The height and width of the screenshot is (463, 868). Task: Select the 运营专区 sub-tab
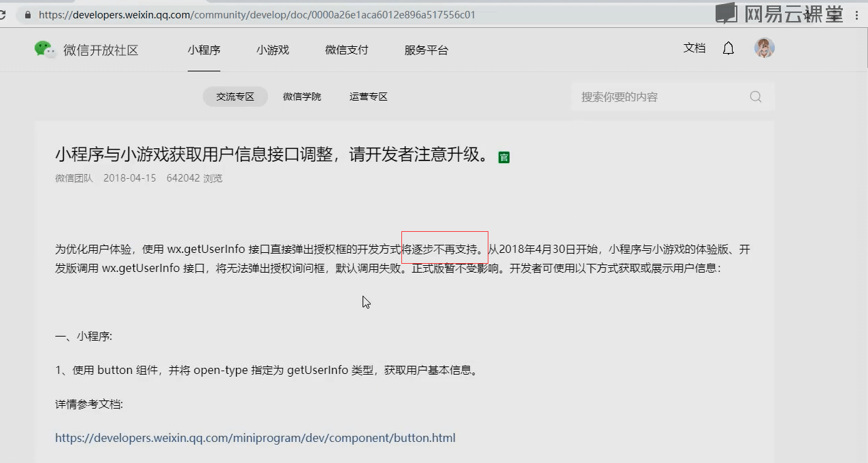point(368,97)
